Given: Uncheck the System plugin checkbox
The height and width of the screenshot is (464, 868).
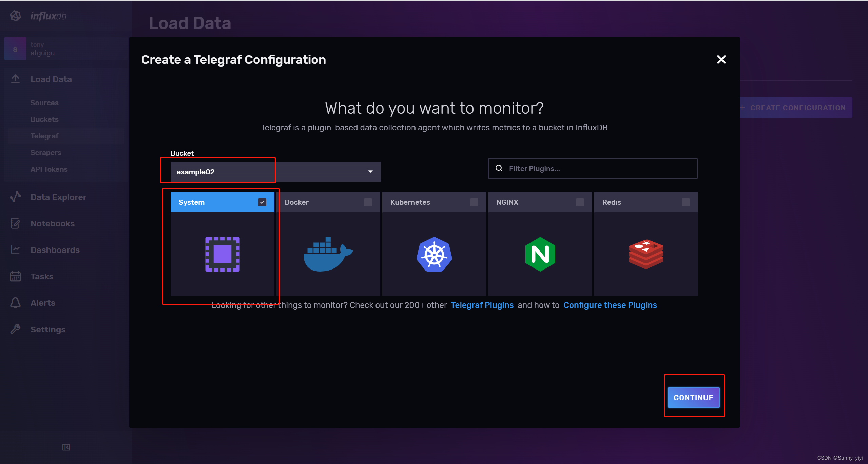Looking at the screenshot, I should coord(262,202).
